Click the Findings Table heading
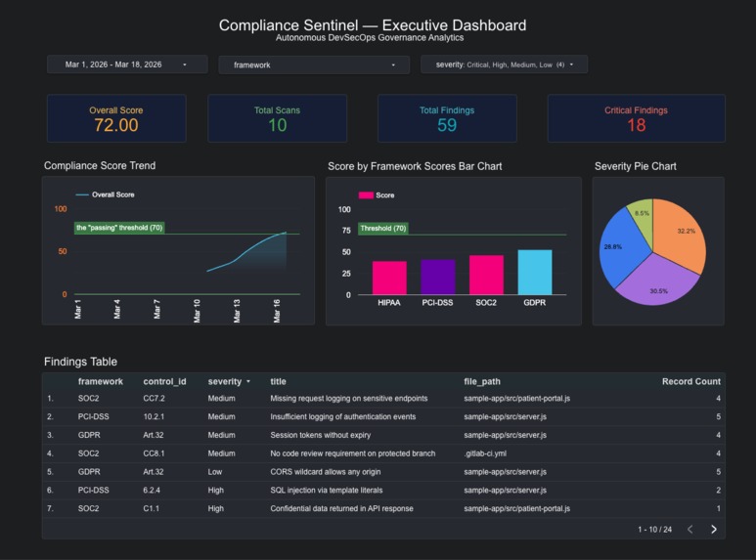Viewport: 756px width, 560px height. 80,362
